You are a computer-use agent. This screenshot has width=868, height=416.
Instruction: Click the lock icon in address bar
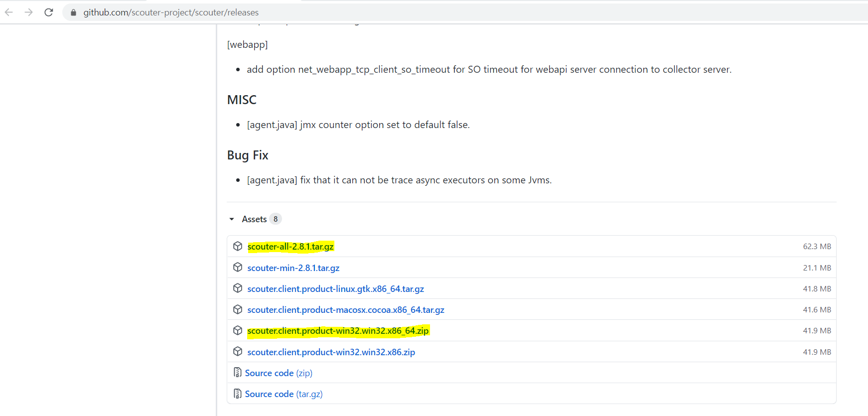tap(73, 12)
